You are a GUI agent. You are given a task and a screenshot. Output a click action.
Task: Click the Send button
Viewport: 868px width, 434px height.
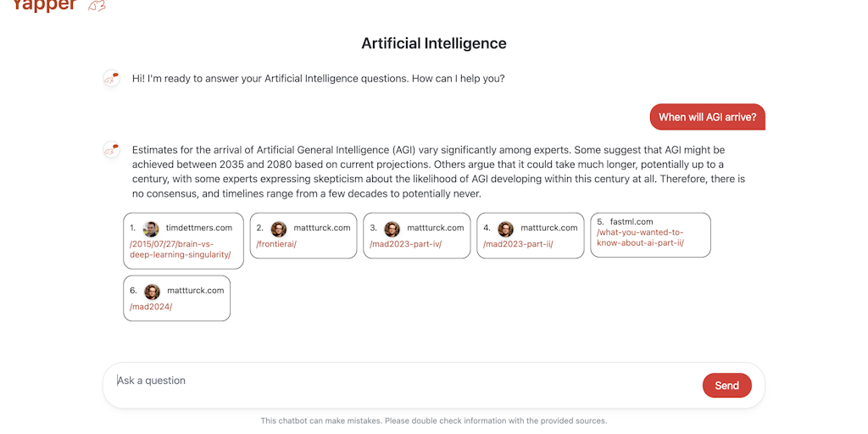pyautogui.click(x=726, y=386)
